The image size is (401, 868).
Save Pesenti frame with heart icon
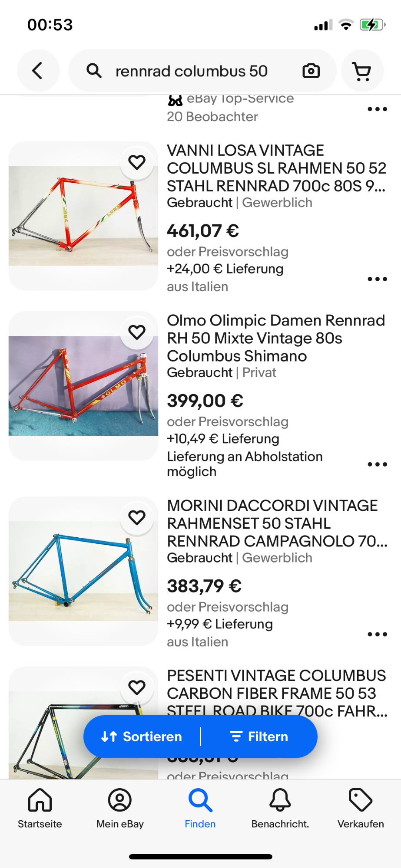(137, 687)
